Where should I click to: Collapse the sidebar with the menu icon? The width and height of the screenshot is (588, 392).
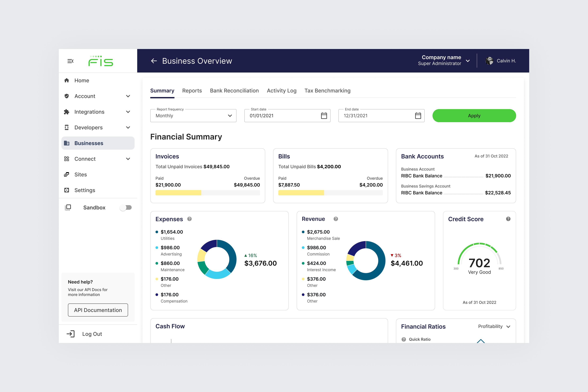click(x=70, y=61)
